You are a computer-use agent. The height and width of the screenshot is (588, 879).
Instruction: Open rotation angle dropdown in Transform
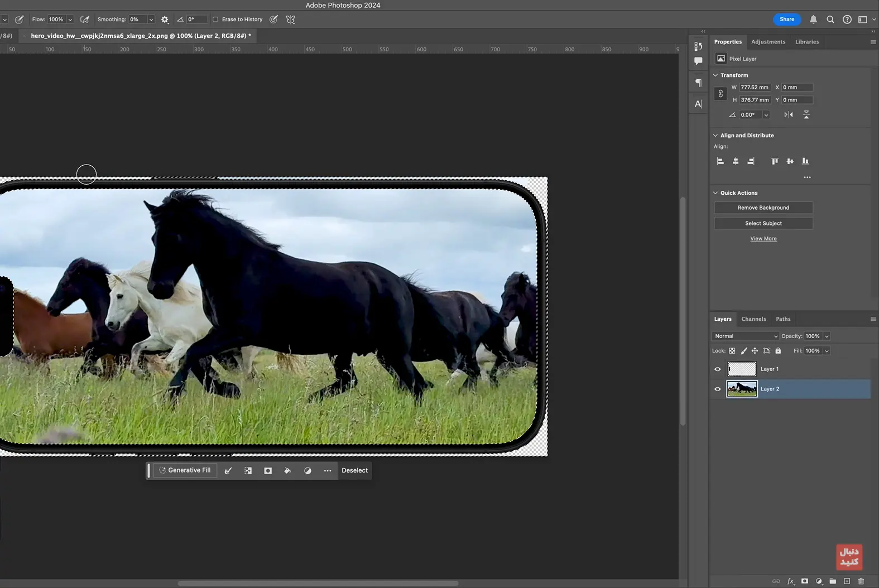766,115
